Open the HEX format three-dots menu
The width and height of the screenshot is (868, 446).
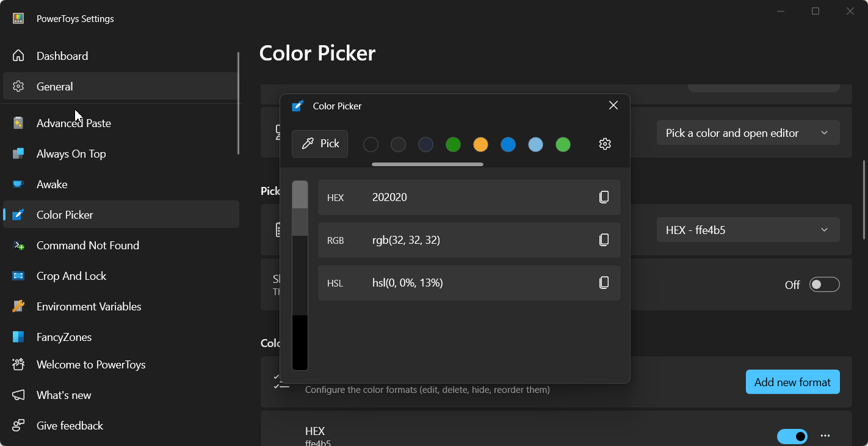click(x=825, y=436)
